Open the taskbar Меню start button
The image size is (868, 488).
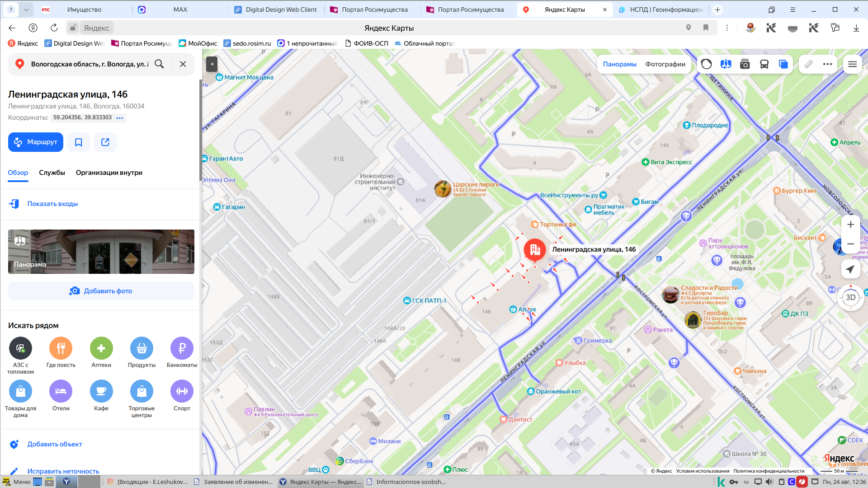(x=17, y=482)
